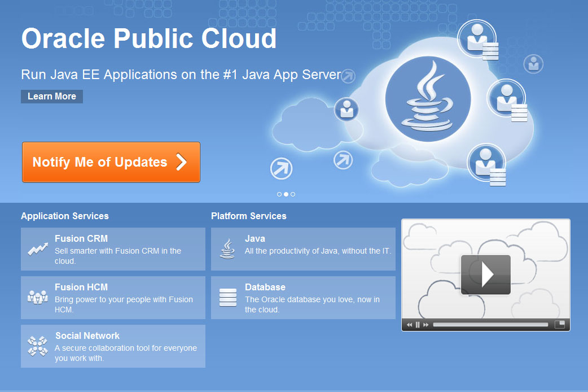Viewport: 588px width, 392px height.
Task: Click the Fusion HCM people icon
Action: pyautogui.click(x=37, y=297)
